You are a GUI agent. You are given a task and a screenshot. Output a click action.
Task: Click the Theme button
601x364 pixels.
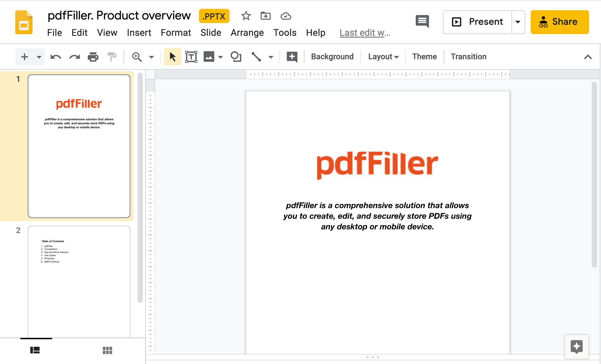point(424,56)
